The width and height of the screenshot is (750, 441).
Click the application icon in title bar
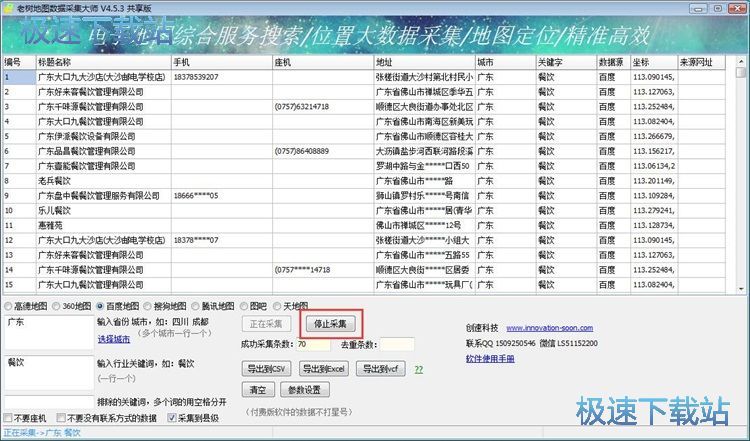tap(8, 8)
